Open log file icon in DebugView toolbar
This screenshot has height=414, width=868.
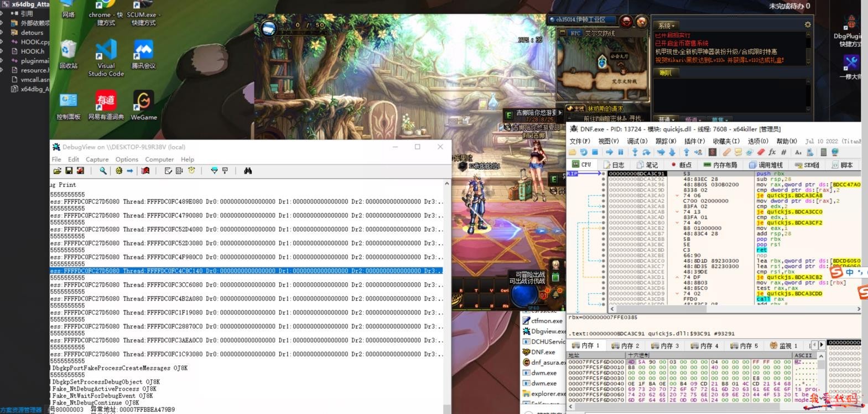tap(58, 171)
